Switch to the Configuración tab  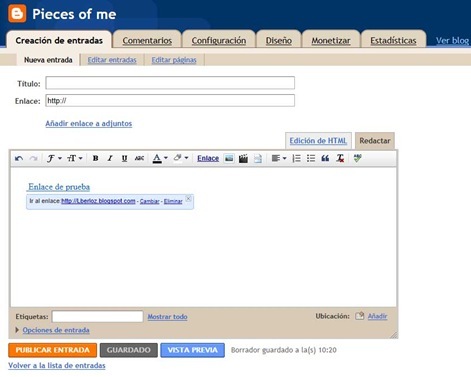[219, 41]
